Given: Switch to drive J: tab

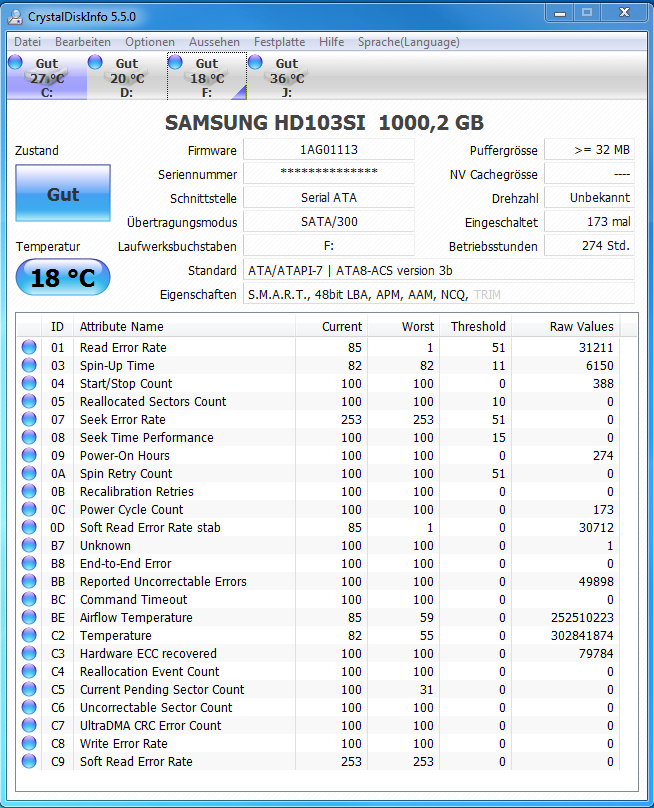Looking at the screenshot, I should [287, 76].
